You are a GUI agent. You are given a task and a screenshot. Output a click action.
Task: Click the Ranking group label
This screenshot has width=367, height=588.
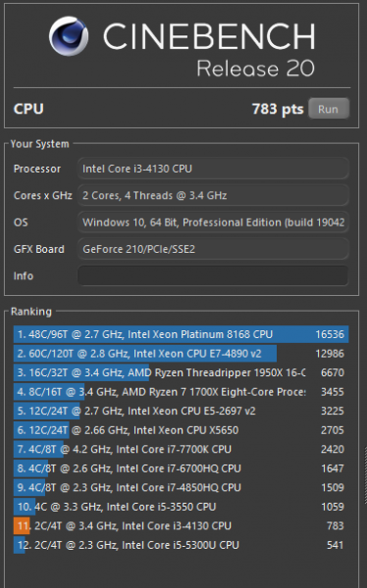click(x=31, y=312)
